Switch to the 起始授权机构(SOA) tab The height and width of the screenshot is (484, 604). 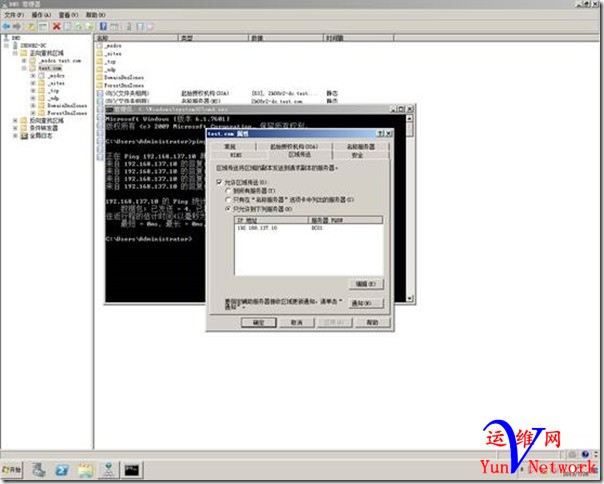(x=294, y=146)
